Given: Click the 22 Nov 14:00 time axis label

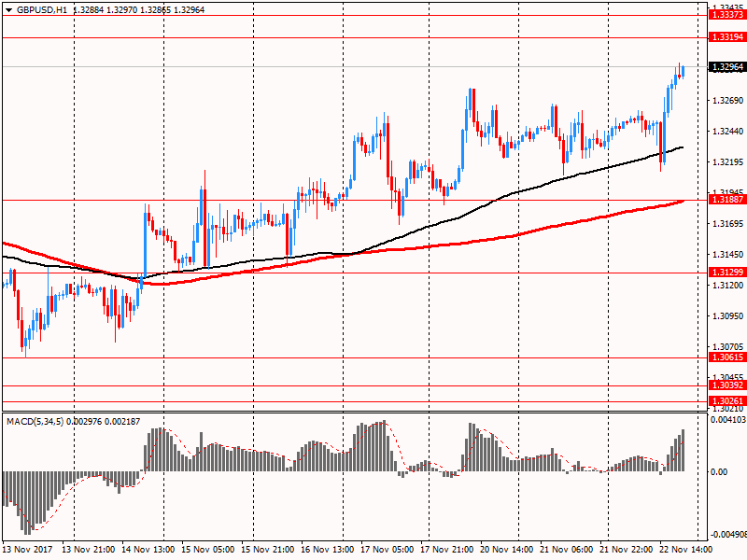Looking at the screenshot, I should pos(686,550).
